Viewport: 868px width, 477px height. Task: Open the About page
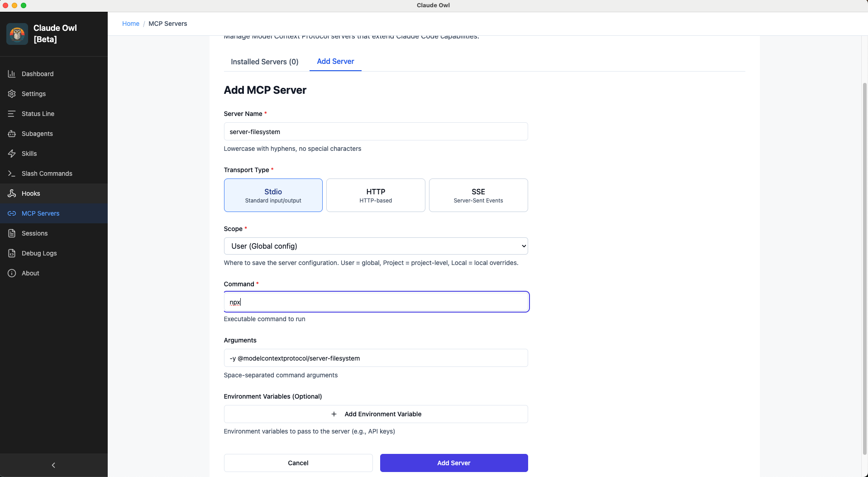30,273
